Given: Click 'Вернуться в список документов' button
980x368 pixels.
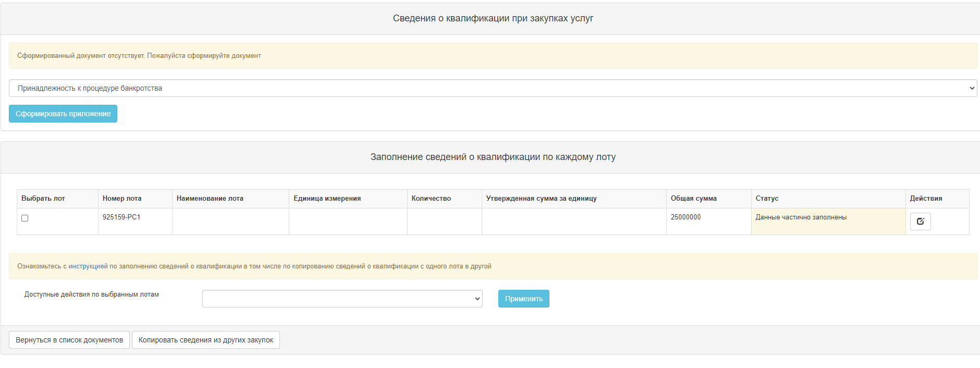Looking at the screenshot, I should [x=69, y=340].
